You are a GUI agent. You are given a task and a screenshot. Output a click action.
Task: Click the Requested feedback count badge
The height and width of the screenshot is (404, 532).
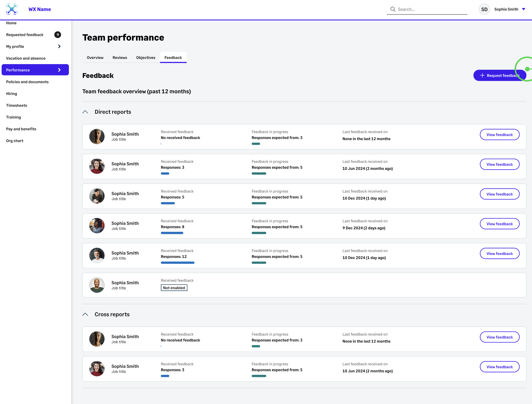click(58, 35)
